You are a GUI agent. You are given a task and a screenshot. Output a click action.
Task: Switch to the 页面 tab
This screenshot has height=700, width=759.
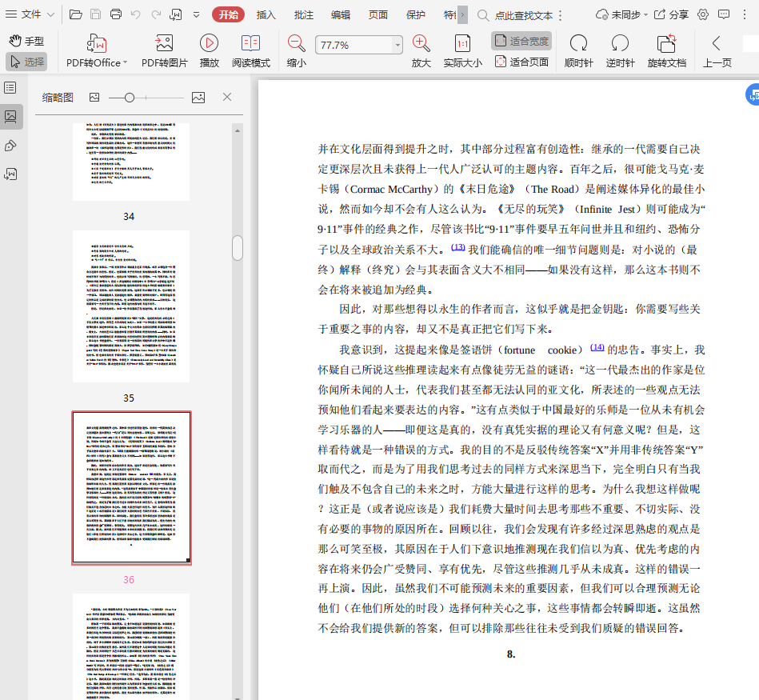(378, 15)
